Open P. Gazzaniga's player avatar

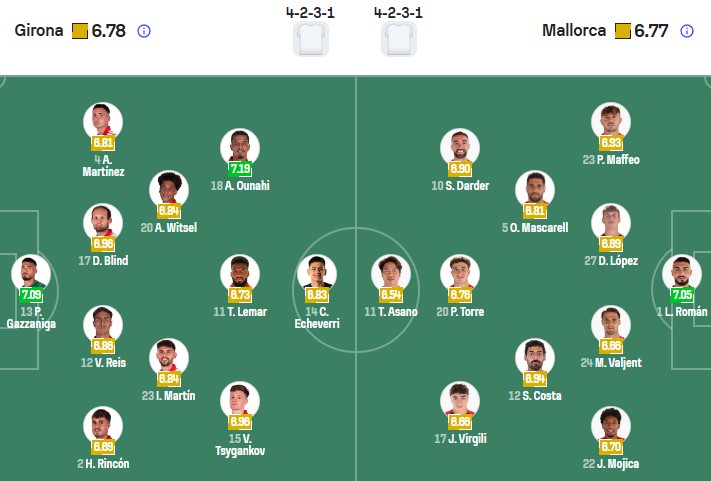coord(30,273)
